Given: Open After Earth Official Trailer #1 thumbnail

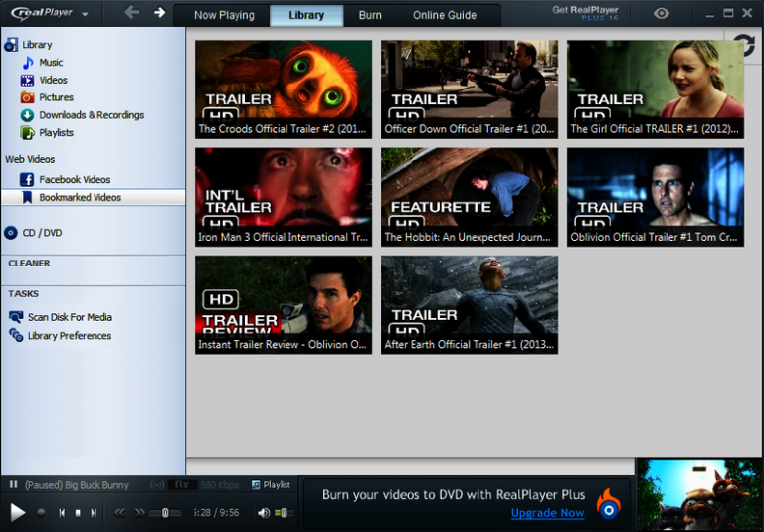Looking at the screenshot, I should click(470, 305).
